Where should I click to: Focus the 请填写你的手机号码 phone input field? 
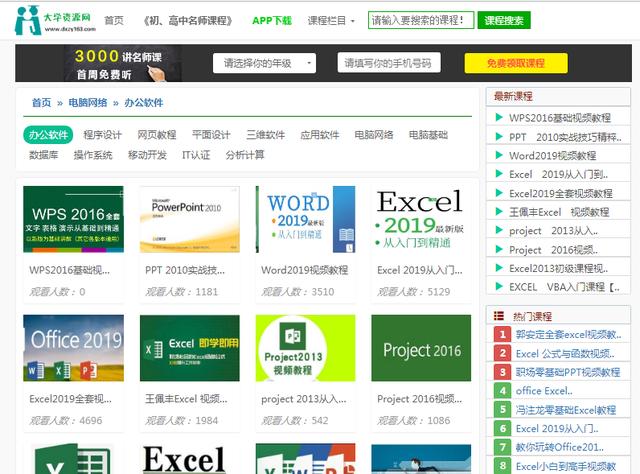389,62
